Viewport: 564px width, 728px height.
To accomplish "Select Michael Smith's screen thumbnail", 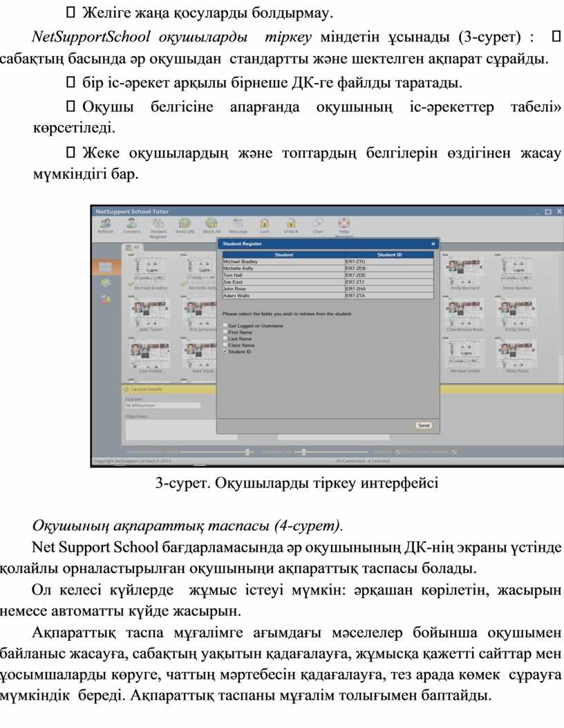I will point(464,354).
